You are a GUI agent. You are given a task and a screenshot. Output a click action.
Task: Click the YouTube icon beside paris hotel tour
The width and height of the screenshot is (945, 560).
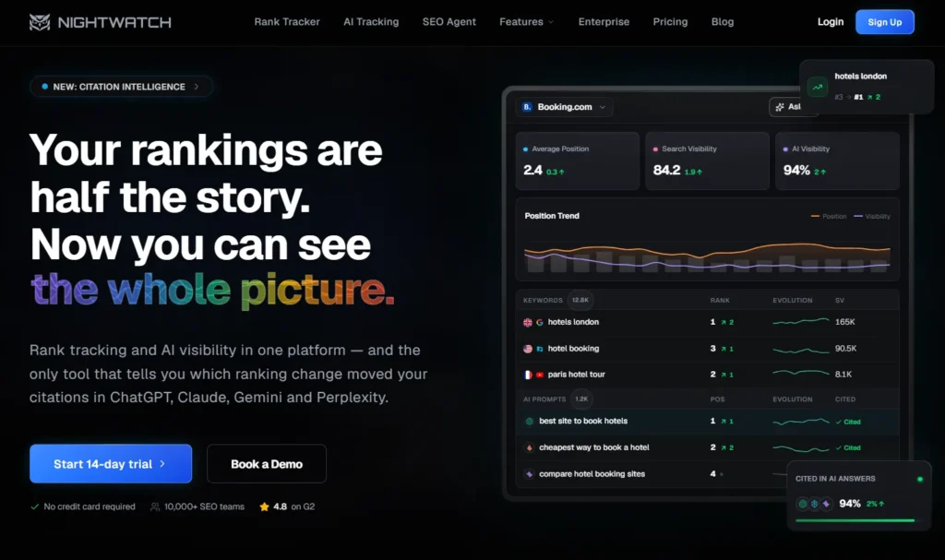click(539, 375)
